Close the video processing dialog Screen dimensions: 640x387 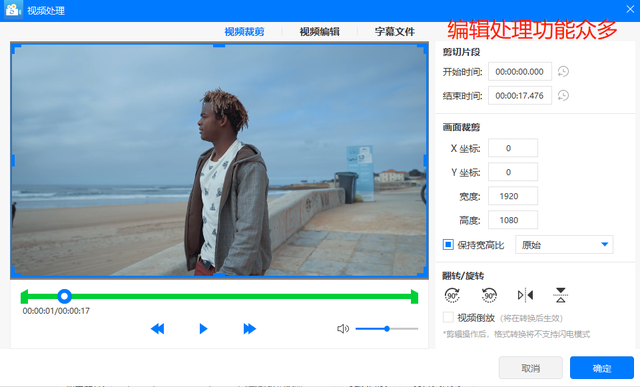(x=630, y=9)
